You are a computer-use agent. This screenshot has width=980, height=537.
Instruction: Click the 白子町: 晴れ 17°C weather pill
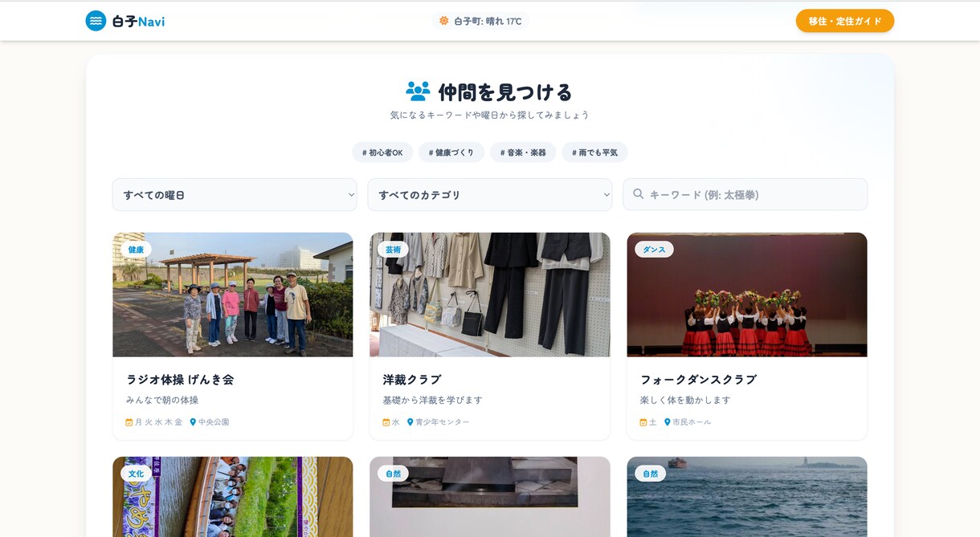[480, 21]
